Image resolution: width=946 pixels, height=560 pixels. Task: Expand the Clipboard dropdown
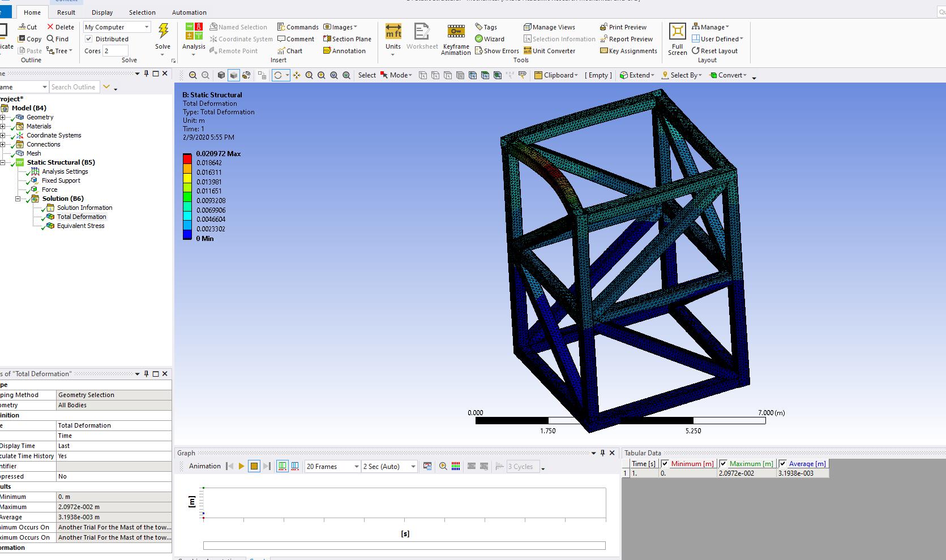557,75
